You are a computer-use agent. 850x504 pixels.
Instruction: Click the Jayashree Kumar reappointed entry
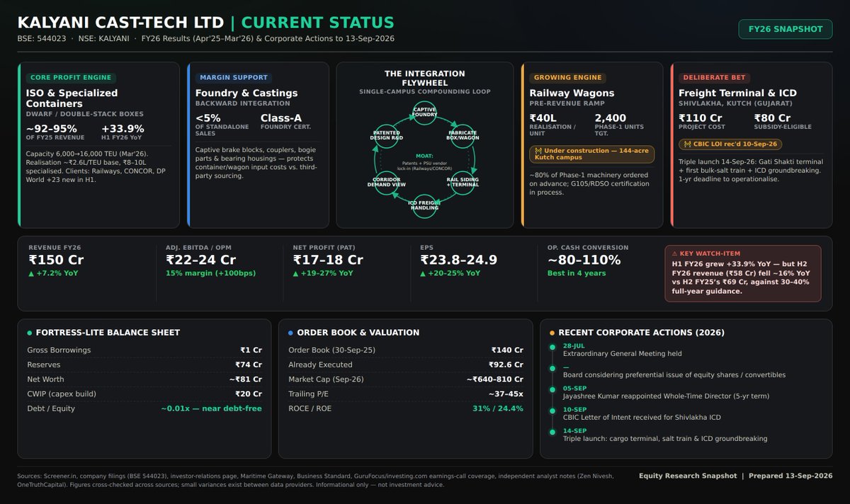666,396
